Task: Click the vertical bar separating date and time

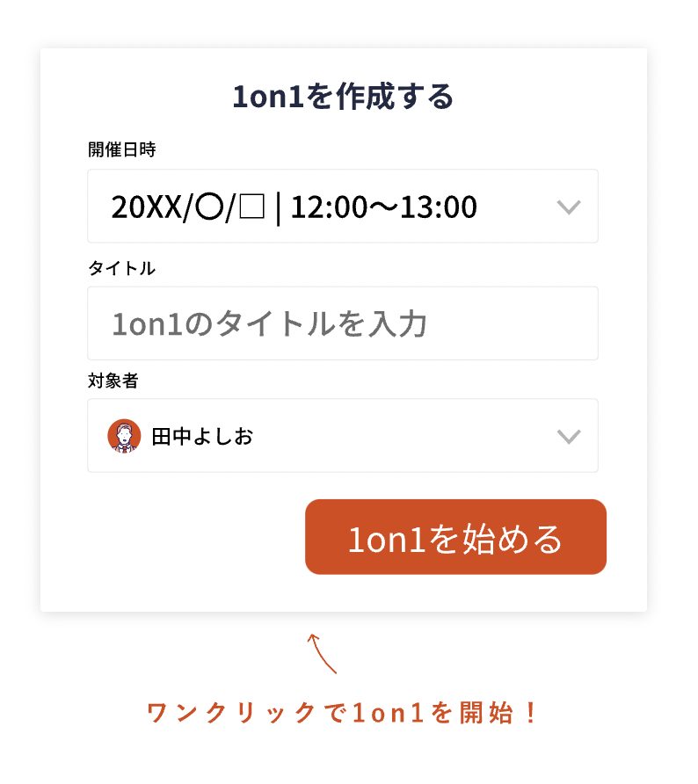Action: (x=278, y=207)
